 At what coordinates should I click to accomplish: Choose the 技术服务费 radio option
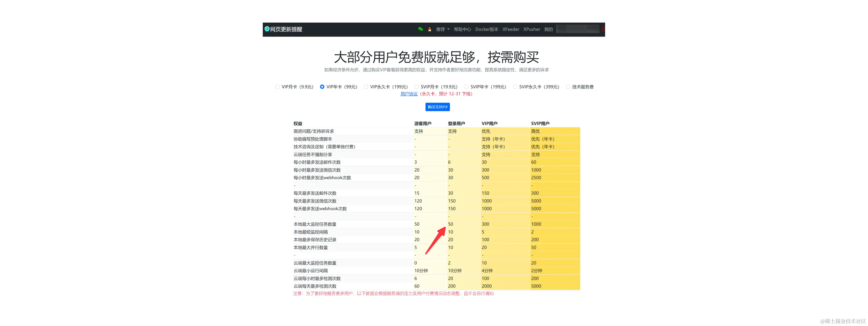coord(568,87)
